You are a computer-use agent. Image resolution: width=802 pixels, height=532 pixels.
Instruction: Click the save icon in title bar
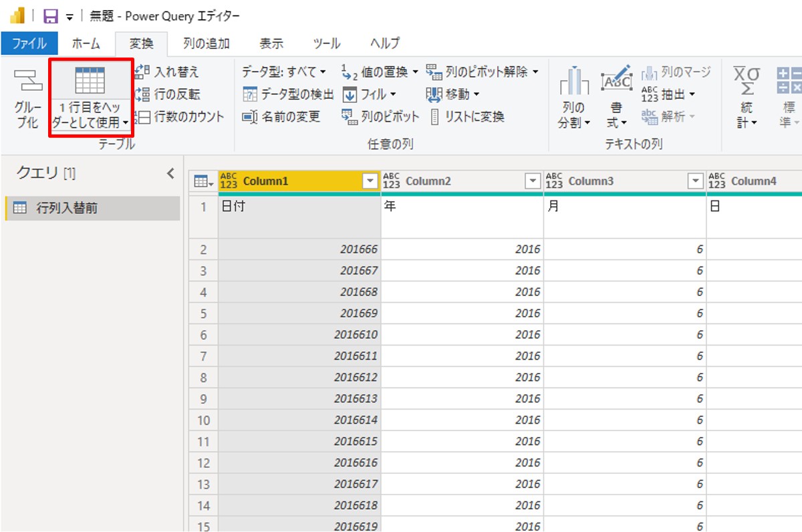tap(50, 16)
